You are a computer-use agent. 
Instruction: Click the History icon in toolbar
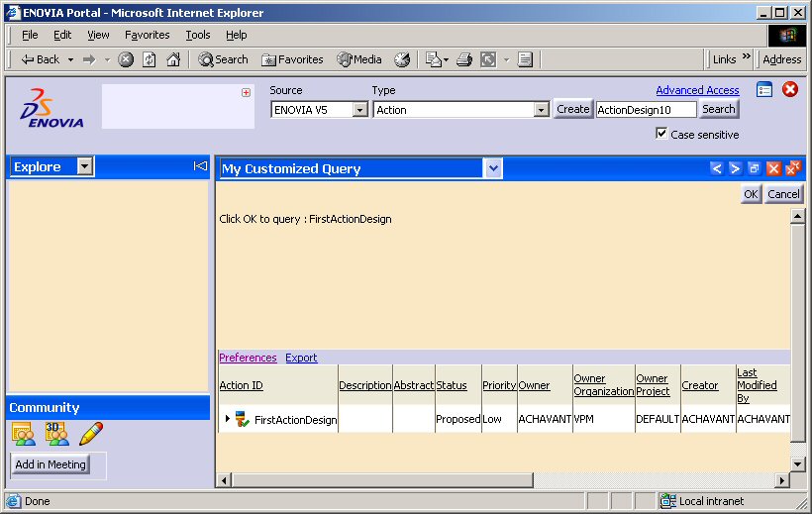tap(402, 59)
